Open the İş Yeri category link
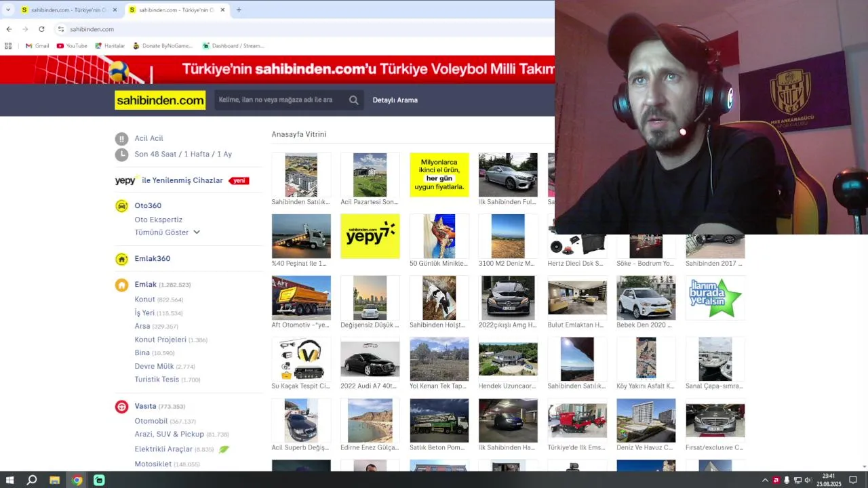The width and height of the screenshot is (868, 488). 144,313
